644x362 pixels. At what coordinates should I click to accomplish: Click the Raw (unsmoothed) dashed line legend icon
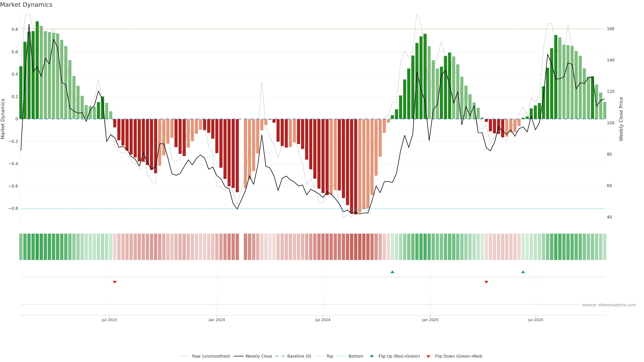point(185,356)
